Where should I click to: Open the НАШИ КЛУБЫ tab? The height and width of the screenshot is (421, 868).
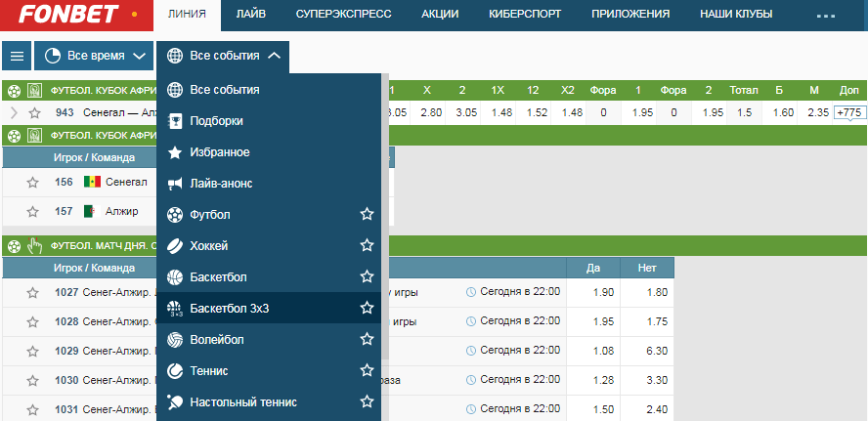pyautogui.click(x=736, y=15)
